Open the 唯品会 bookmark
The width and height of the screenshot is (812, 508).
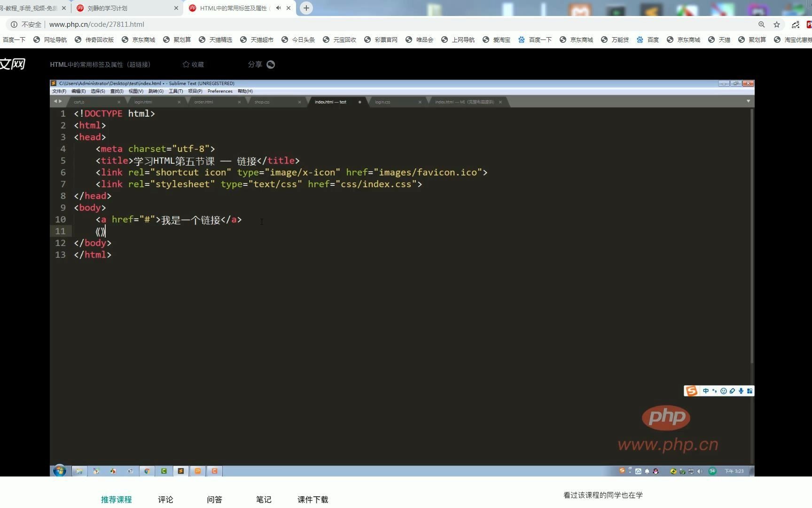[x=420, y=40]
